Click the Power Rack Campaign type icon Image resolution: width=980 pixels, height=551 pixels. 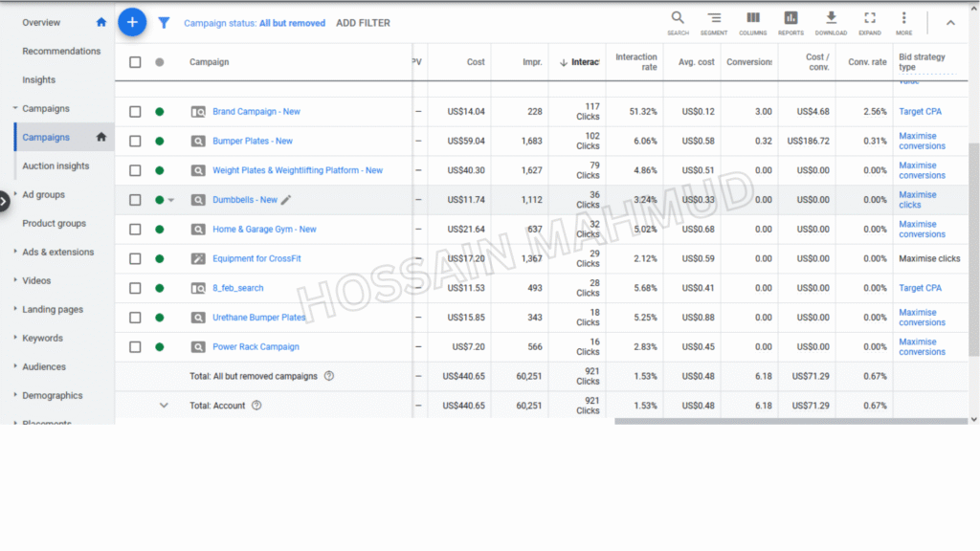tap(198, 346)
